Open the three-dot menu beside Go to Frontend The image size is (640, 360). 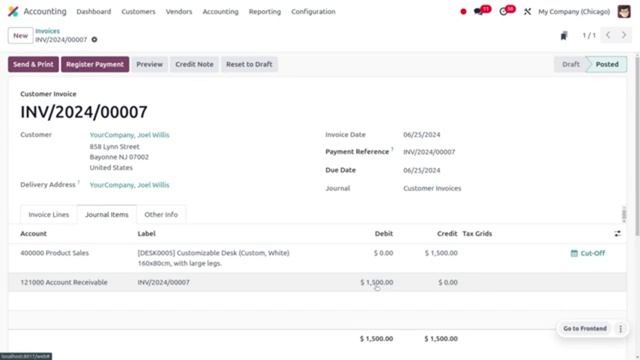pos(620,329)
